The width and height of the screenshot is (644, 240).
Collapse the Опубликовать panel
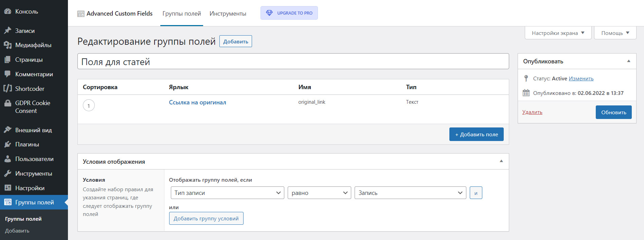tap(628, 61)
